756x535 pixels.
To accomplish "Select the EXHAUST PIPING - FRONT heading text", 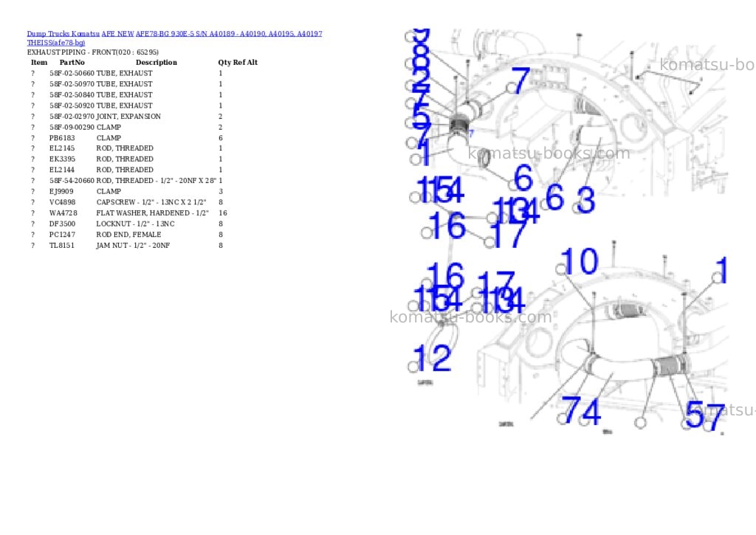I will click(92, 52).
